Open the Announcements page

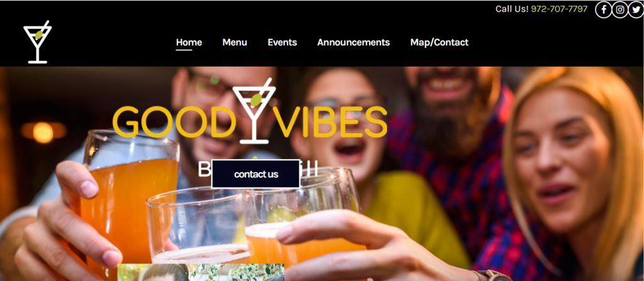[353, 42]
